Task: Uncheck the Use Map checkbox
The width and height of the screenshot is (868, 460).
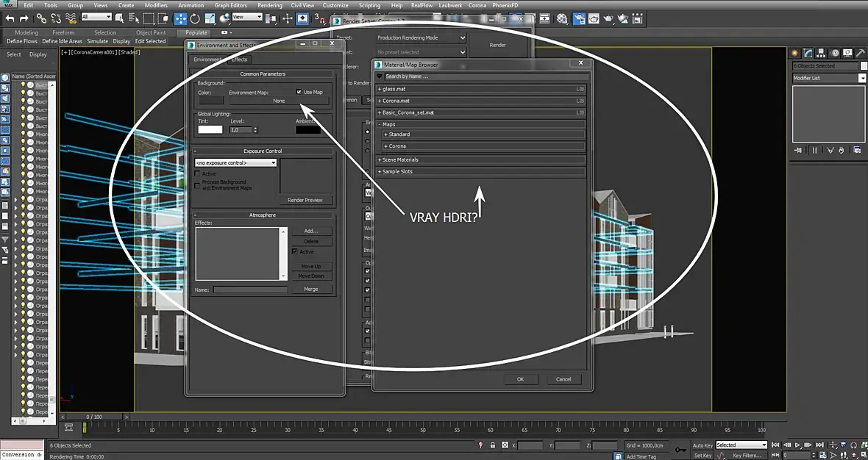Action: pyautogui.click(x=299, y=92)
